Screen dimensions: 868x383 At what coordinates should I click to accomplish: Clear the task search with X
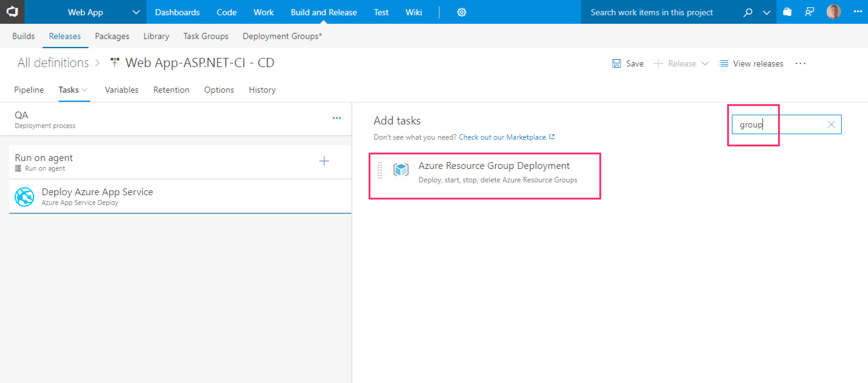coord(831,124)
